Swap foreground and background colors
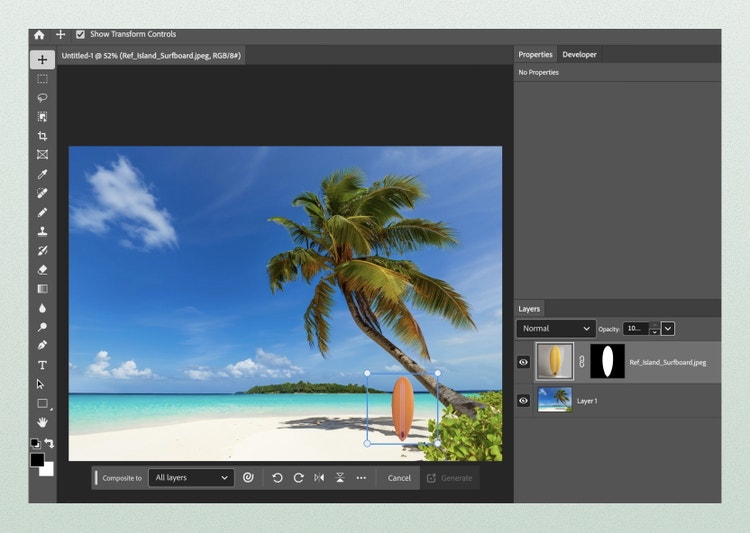The image size is (750, 533). 49,443
